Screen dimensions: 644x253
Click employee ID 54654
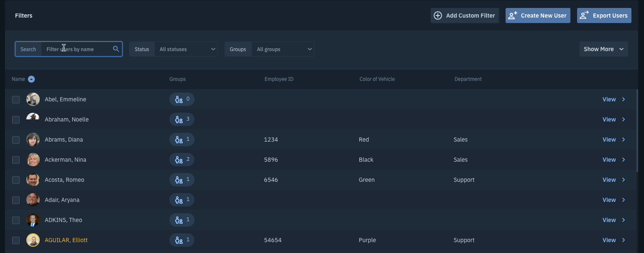coord(273,240)
